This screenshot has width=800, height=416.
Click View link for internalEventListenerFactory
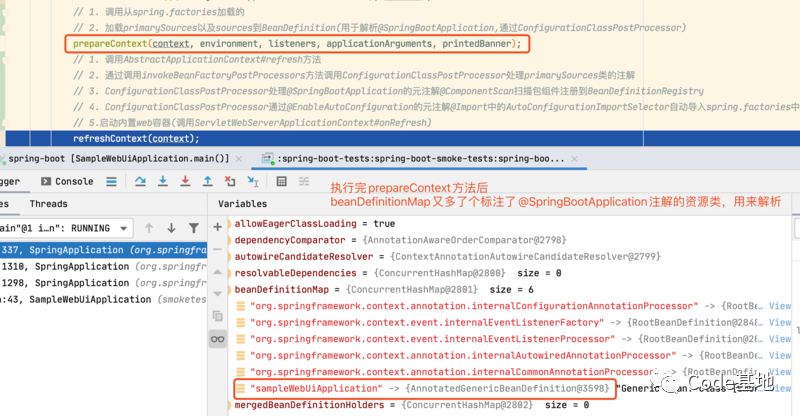click(x=780, y=323)
